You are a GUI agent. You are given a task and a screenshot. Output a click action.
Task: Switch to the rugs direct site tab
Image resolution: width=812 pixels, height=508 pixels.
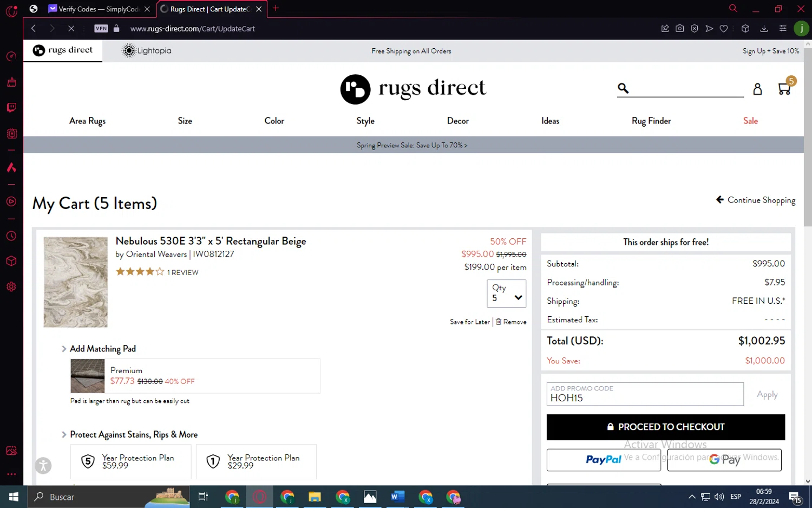[x=63, y=50]
